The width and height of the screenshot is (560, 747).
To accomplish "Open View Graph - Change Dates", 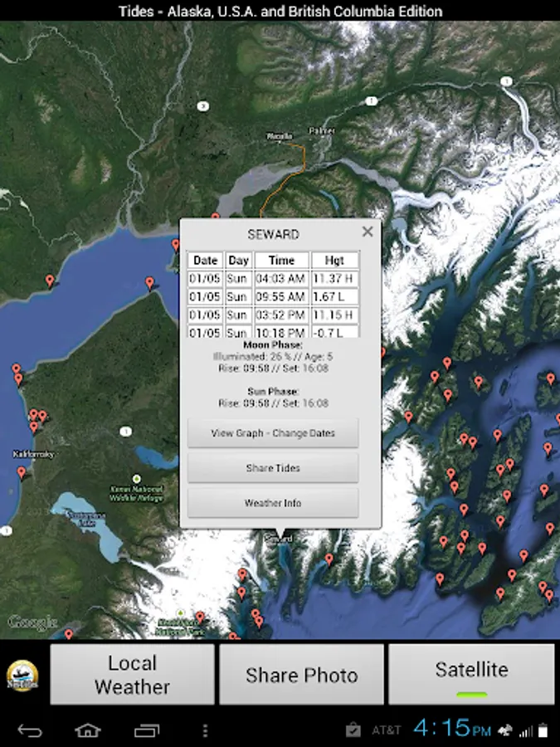I will [273, 433].
